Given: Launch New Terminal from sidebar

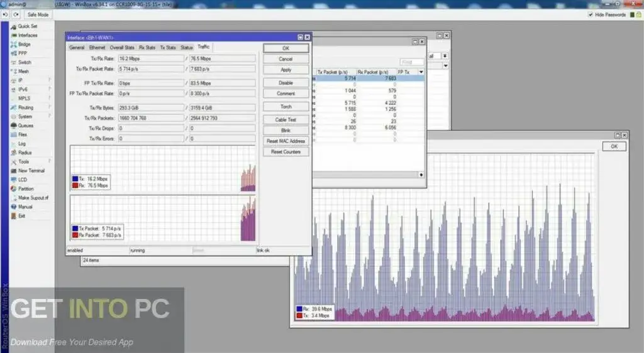Looking at the screenshot, I should coord(31,171).
